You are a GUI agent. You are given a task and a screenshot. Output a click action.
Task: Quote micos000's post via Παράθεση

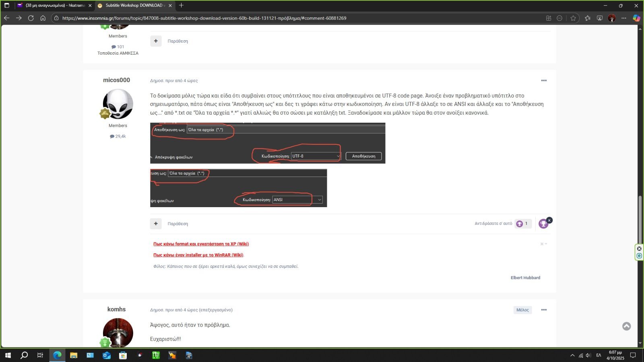click(x=178, y=224)
